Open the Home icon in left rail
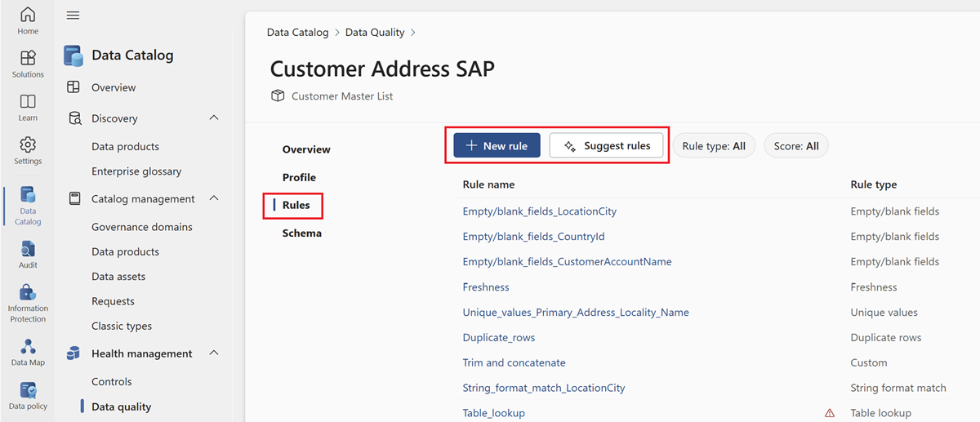Viewport: 980px width, 422px height. point(28,16)
